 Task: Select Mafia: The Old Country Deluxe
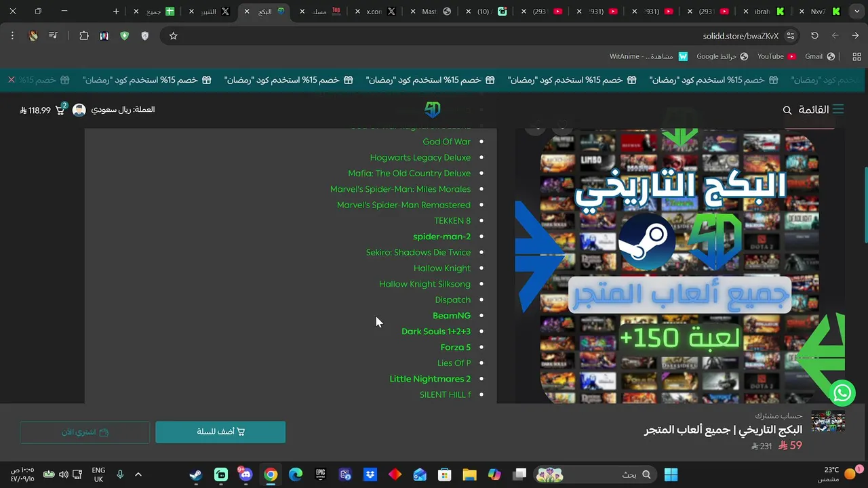[409, 173]
